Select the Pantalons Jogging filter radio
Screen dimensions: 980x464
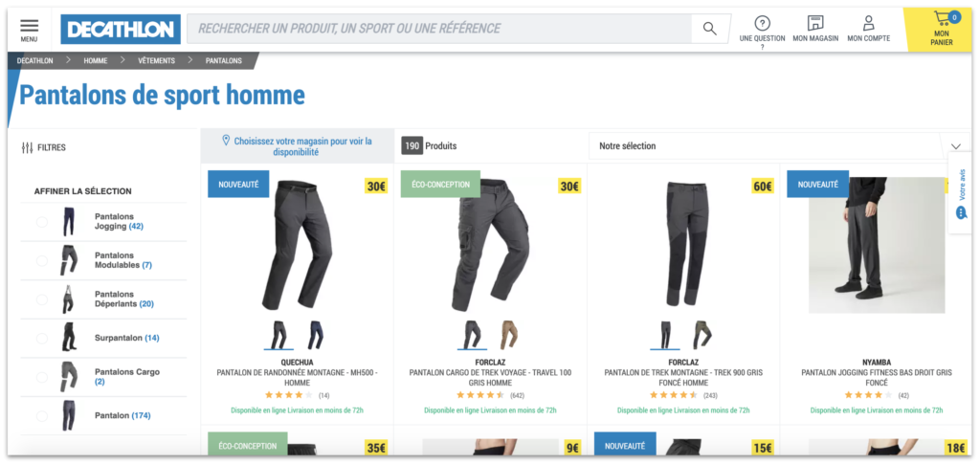(42, 222)
